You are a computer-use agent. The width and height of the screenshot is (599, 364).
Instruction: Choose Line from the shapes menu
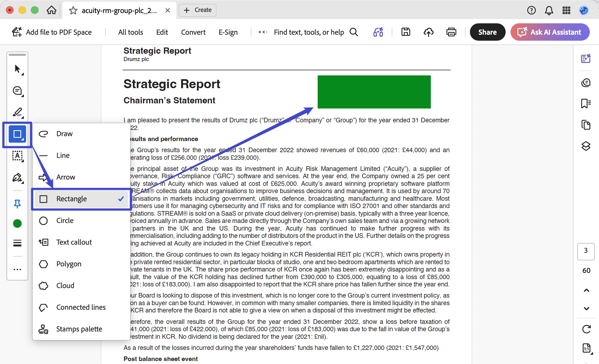click(81, 155)
